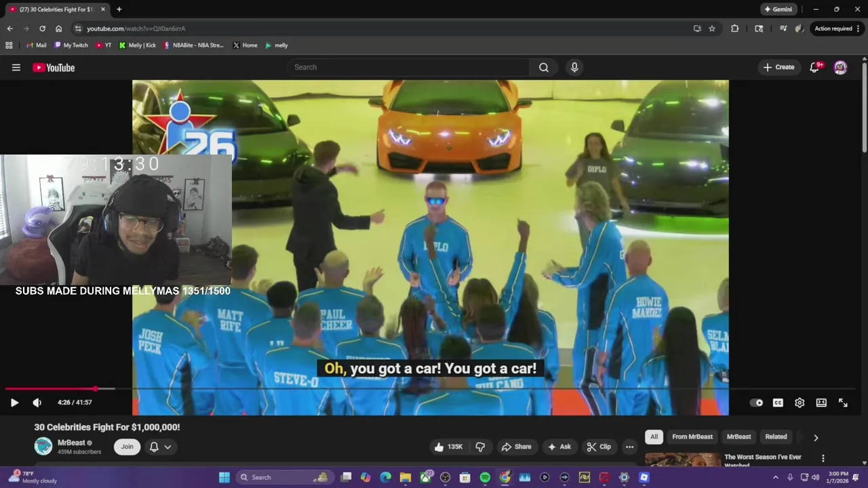The image size is (868, 488).
Task: Open the Ask button
Action: [x=559, y=447]
